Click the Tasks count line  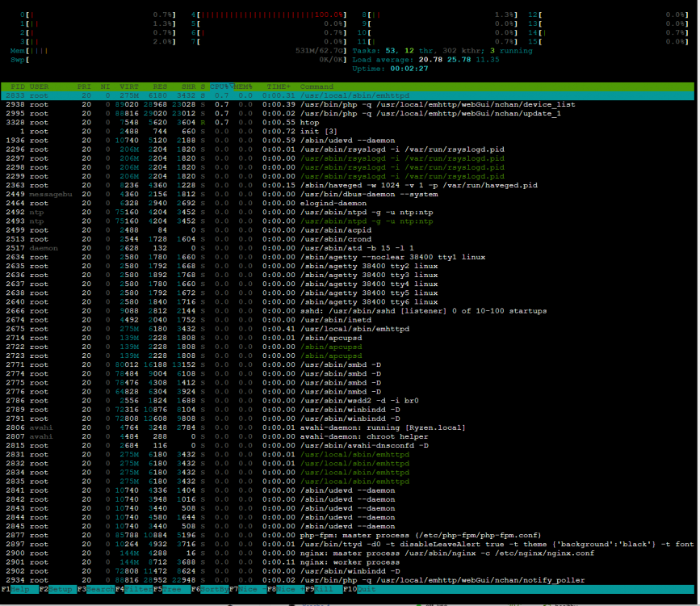442,51
